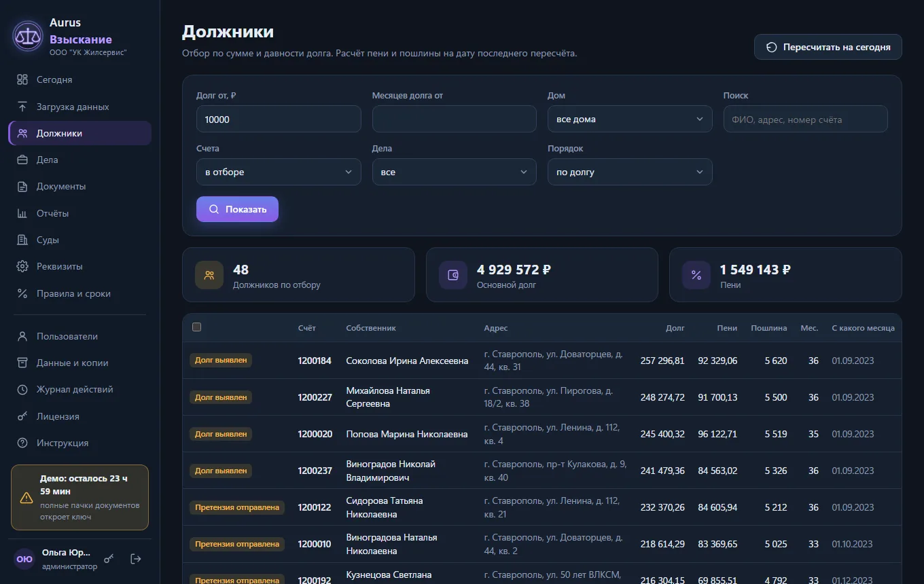
Task: Click the logout arrow icon
Action: point(136,559)
